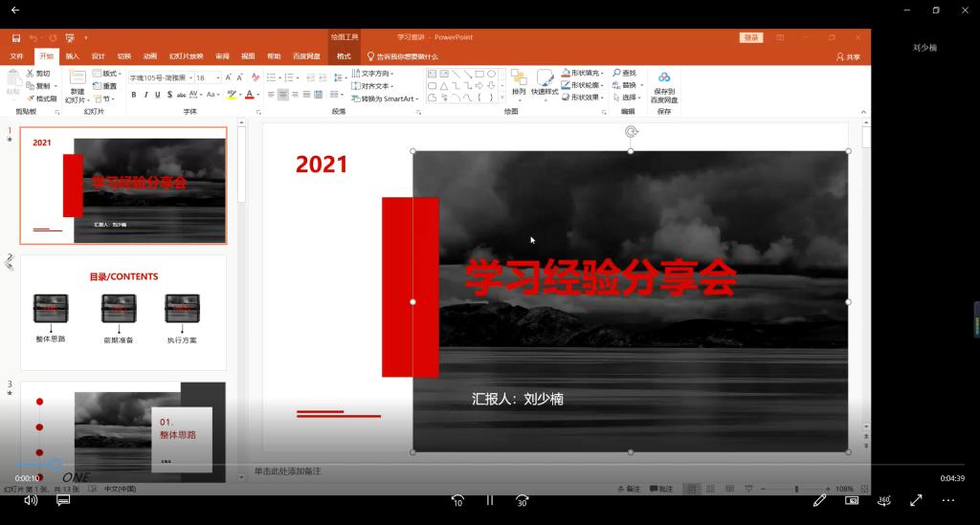Select the 目录/CONTENTS slide thumbnail
Screen dimensions: 980x525
pyautogui.click(x=123, y=310)
